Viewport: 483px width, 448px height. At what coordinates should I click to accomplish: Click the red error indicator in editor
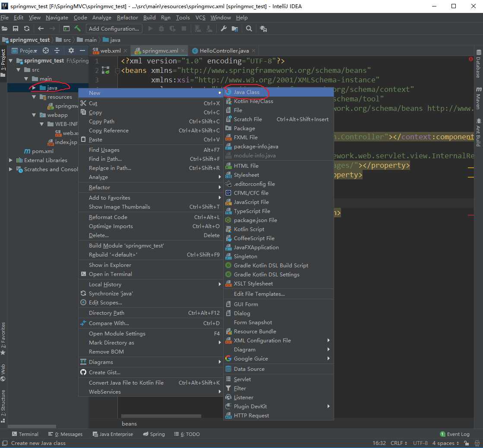pos(470,59)
